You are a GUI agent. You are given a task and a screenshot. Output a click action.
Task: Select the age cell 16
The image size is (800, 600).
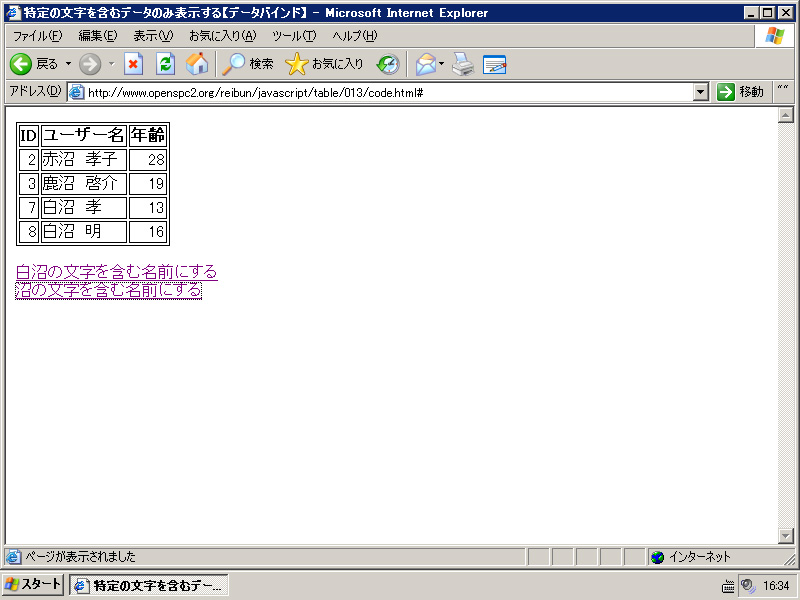[x=148, y=231]
